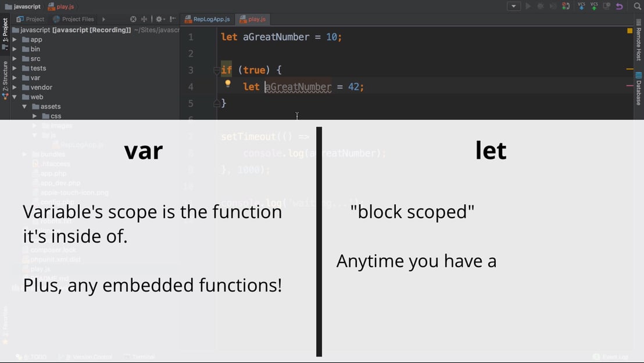Toggle the Structure tool window side tab
This screenshot has height=363, width=644.
click(x=5, y=74)
